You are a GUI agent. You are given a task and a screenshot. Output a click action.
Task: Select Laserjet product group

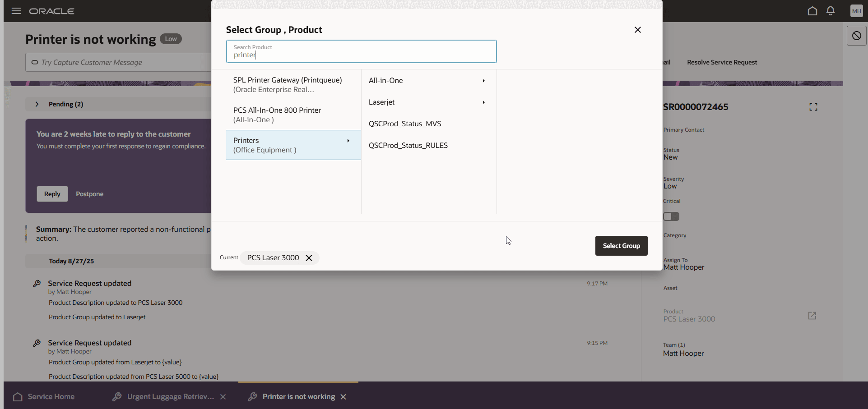(x=429, y=102)
